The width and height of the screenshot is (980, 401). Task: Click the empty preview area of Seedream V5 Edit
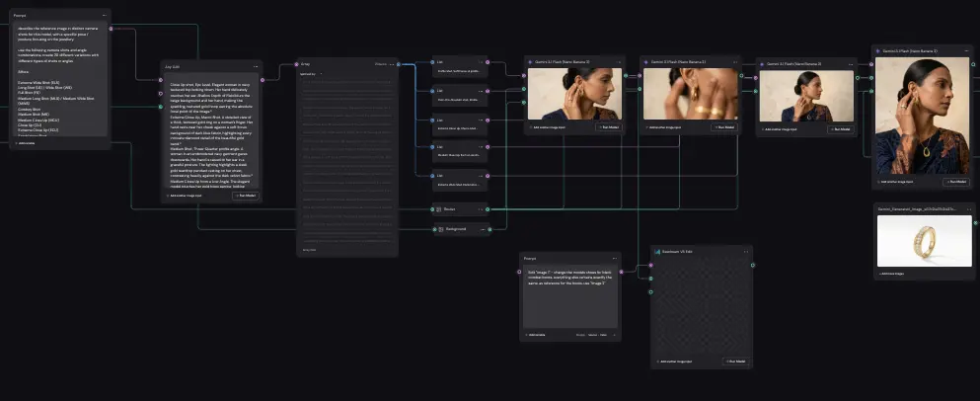pos(702,305)
